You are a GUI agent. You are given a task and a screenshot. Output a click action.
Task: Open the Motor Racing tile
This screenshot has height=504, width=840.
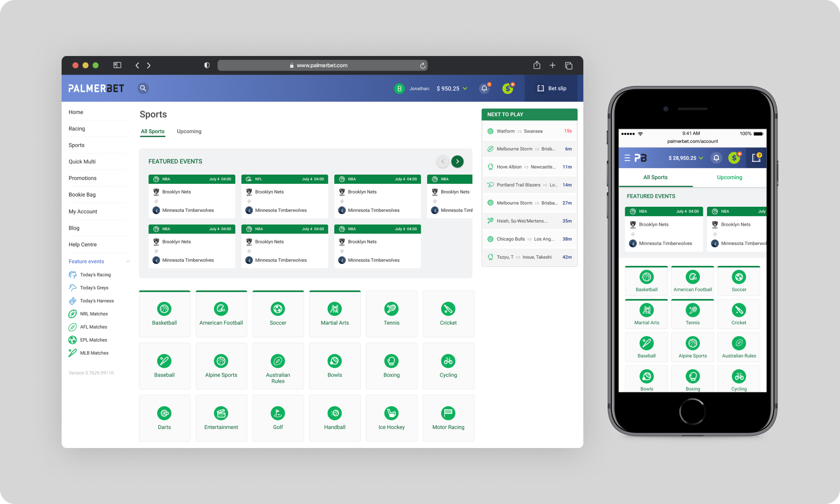(x=448, y=418)
